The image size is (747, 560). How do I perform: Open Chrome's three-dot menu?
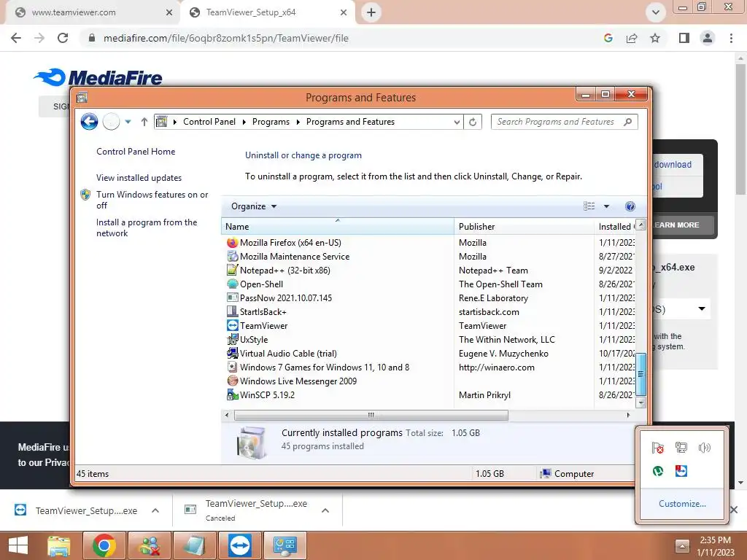click(731, 38)
